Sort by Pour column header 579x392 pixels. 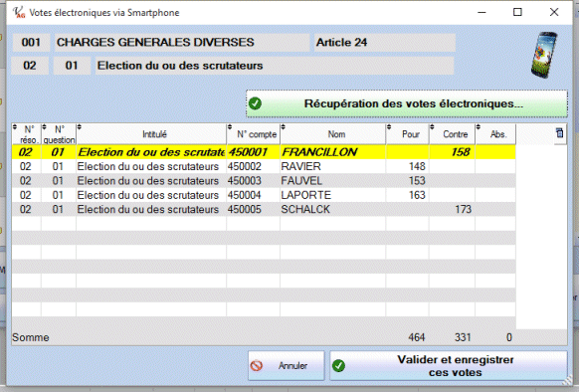point(408,134)
